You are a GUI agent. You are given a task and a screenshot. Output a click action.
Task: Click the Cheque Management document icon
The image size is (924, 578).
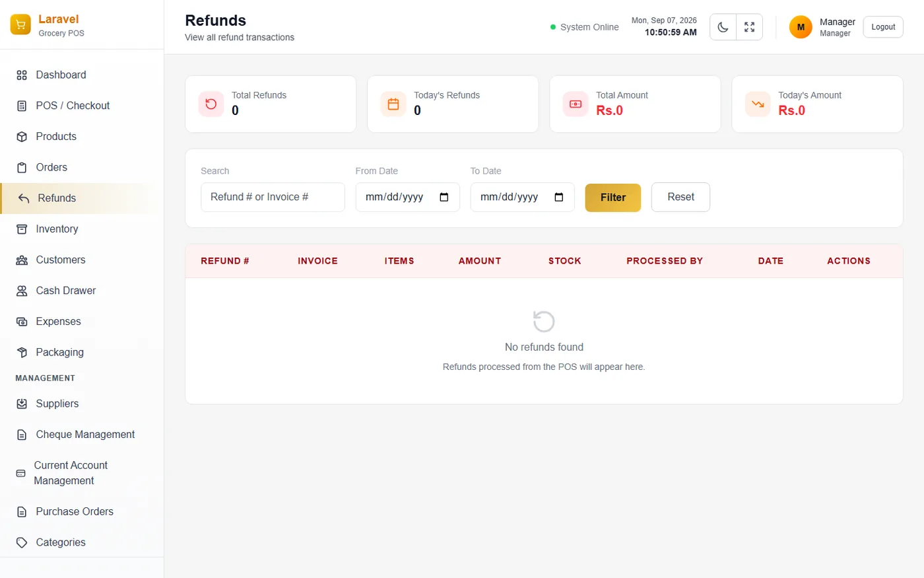coord(22,435)
